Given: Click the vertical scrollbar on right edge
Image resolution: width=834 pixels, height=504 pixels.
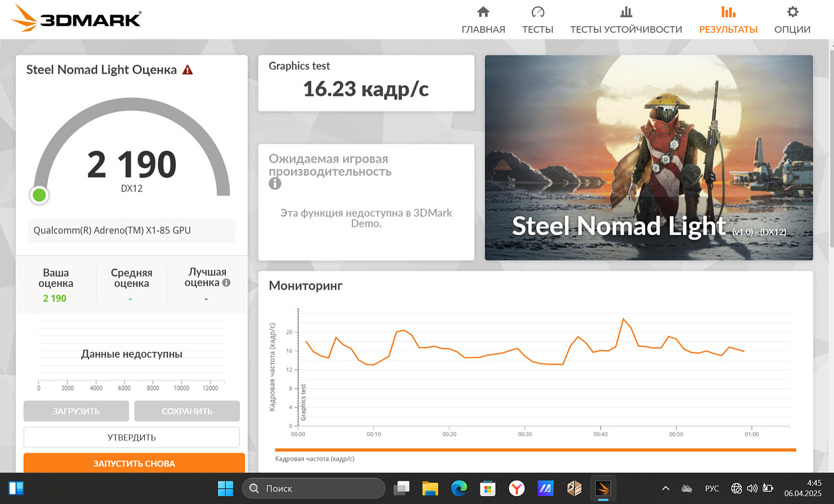Looking at the screenshot, I should point(831,148).
